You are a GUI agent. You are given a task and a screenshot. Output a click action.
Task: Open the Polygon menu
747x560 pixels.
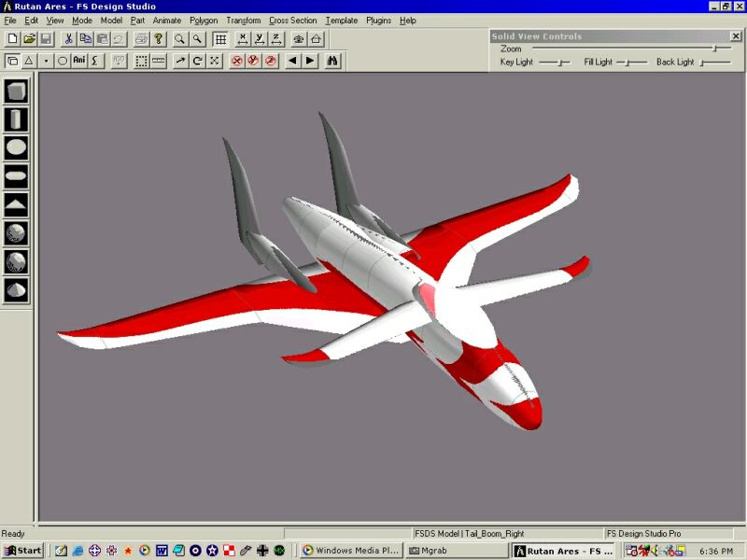[203, 21]
